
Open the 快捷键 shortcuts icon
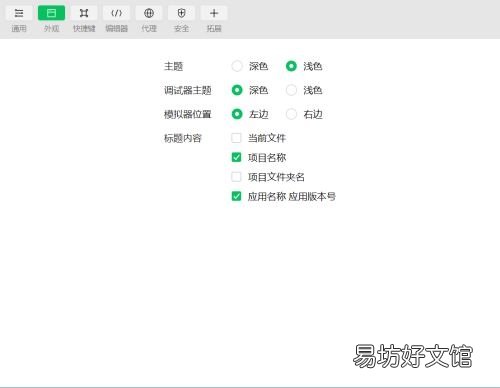coord(84,13)
